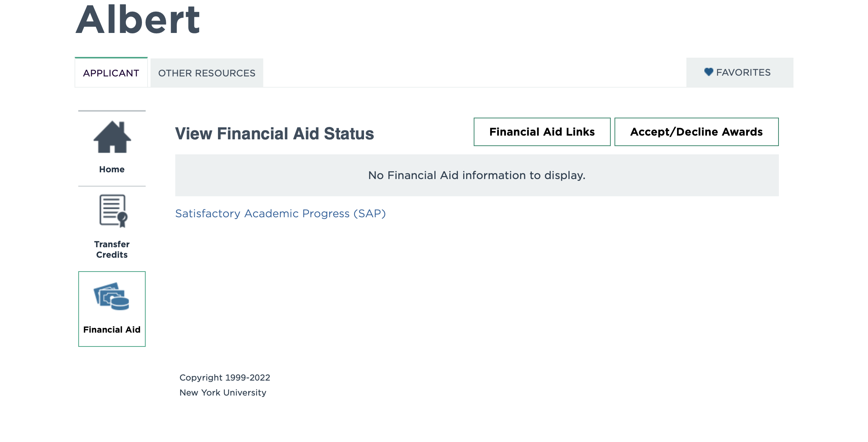The width and height of the screenshot is (868, 442).
Task: Click the divider line below Home
Action: coord(112,186)
